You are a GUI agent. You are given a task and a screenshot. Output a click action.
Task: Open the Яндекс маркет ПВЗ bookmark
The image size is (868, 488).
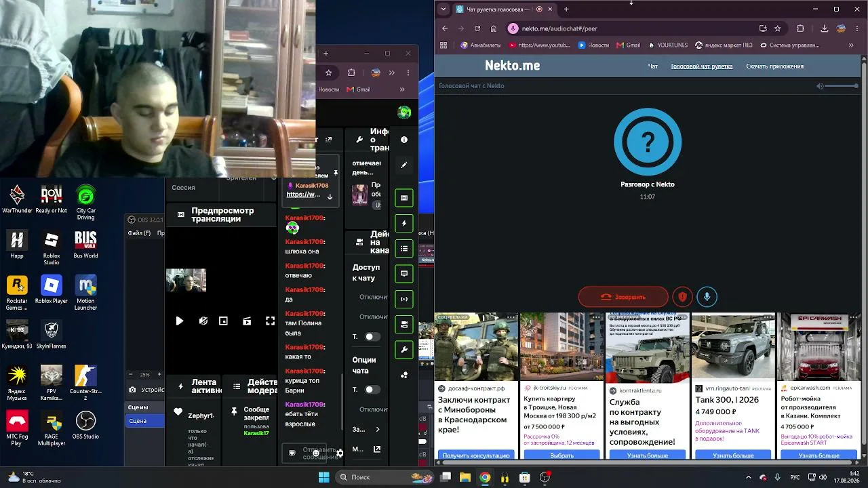(724, 45)
